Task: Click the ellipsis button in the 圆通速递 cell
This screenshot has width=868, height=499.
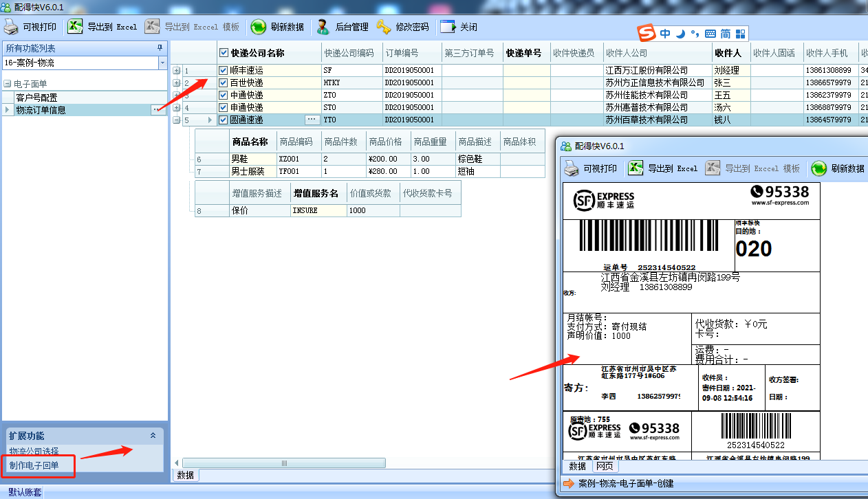Action: tap(312, 120)
